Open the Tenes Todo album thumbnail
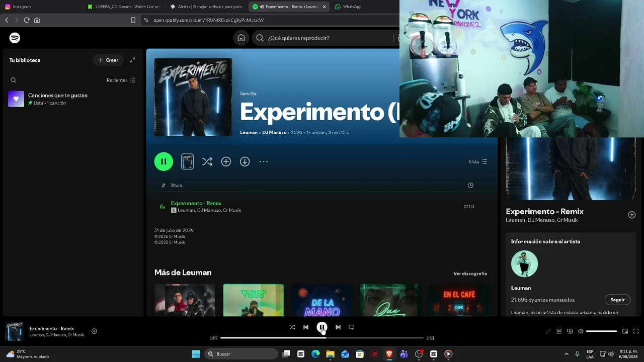Viewport: 644px width, 362px height. click(x=253, y=300)
